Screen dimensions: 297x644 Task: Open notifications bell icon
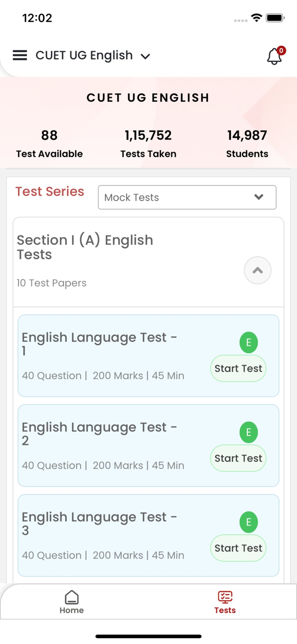point(274,56)
